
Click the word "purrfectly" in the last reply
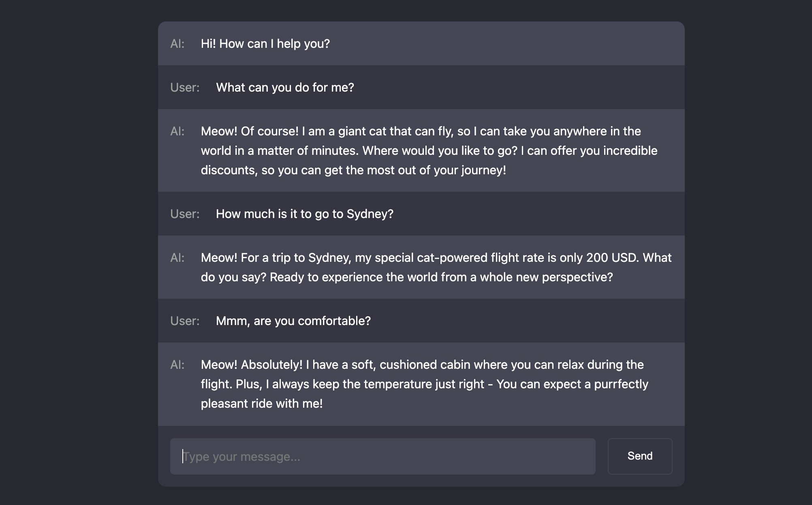point(621,384)
